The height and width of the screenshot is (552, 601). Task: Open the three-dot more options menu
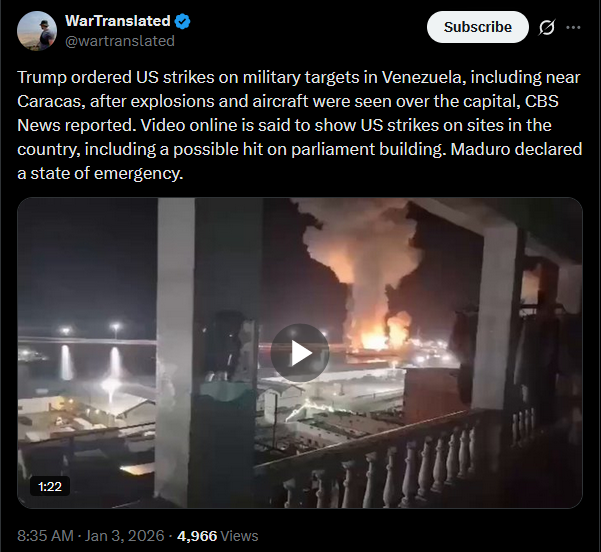click(x=573, y=27)
